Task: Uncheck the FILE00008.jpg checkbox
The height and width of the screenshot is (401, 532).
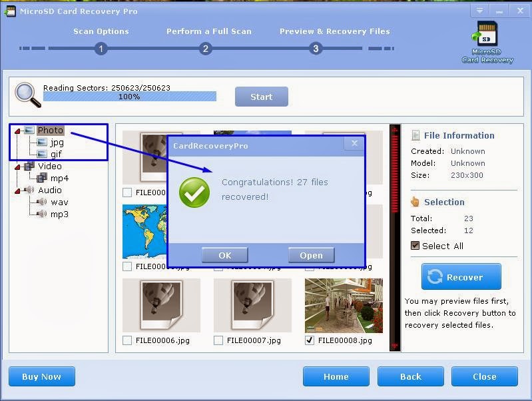Action: (310, 340)
